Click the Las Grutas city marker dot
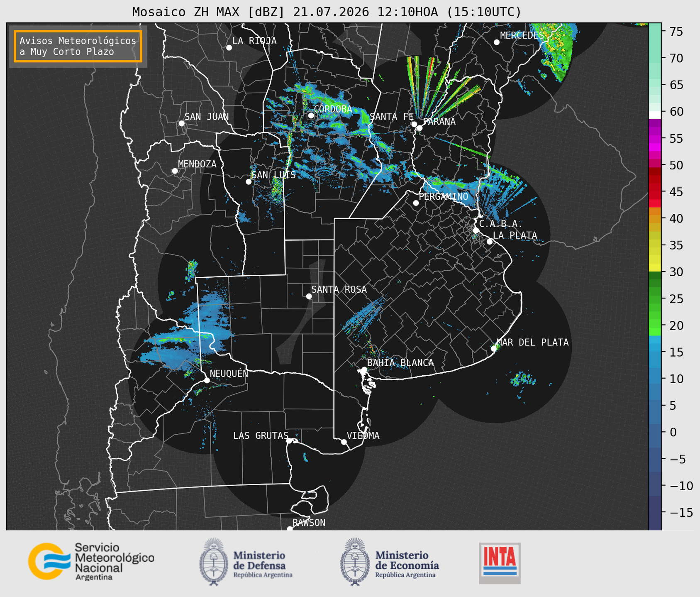Screen dimensions: 700x597 289,440
